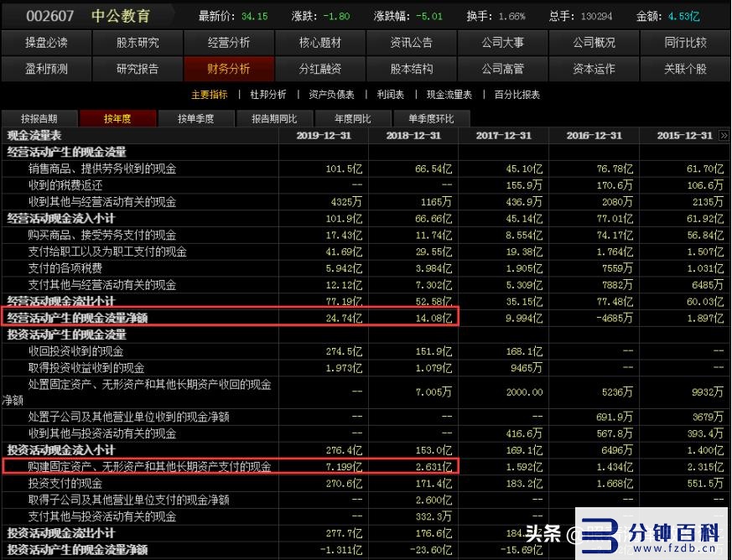Click the 7.199亿 capital expenditure value
Screen dimensions: 732x560
pyautogui.click(x=344, y=467)
